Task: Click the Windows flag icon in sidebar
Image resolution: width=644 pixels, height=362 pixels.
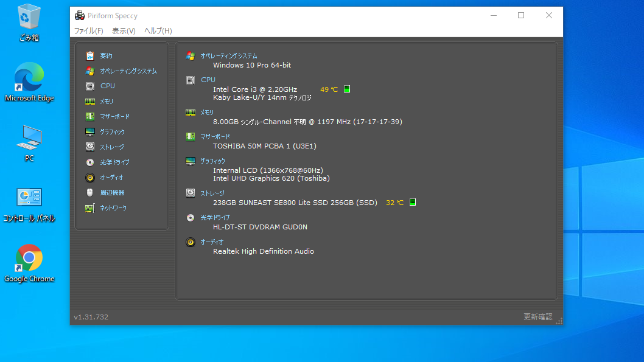Action: pyautogui.click(x=90, y=71)
